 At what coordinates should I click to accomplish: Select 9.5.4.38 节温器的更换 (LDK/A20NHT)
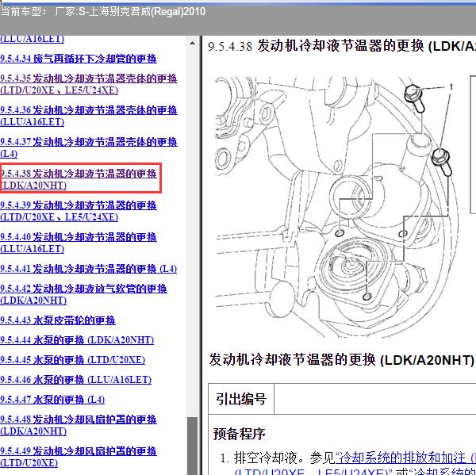79,179
